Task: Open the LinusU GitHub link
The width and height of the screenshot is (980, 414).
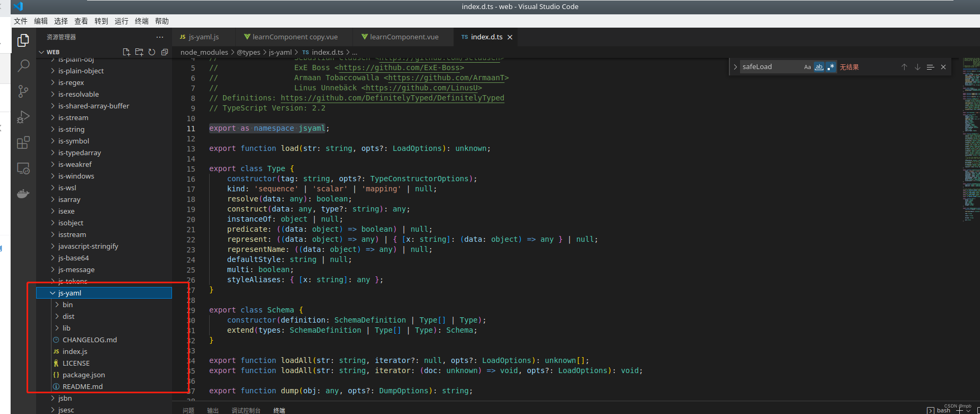Action: pos(422,88)
